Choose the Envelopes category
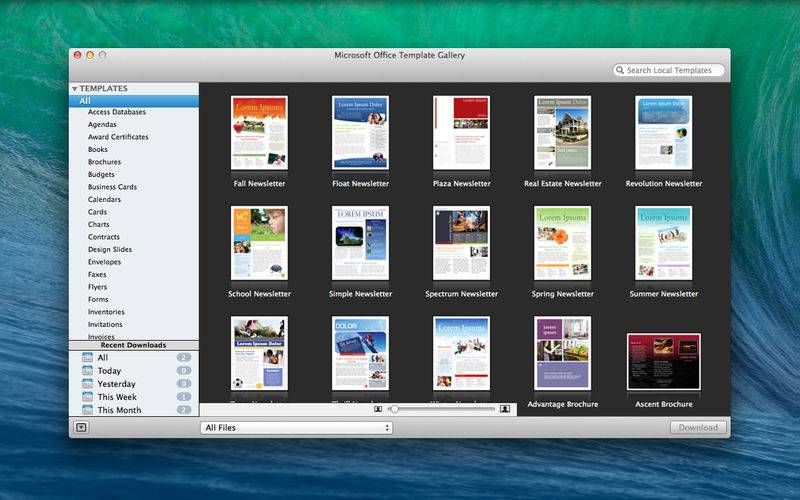Viewport: 800px width, 500px height. [104, 262]
